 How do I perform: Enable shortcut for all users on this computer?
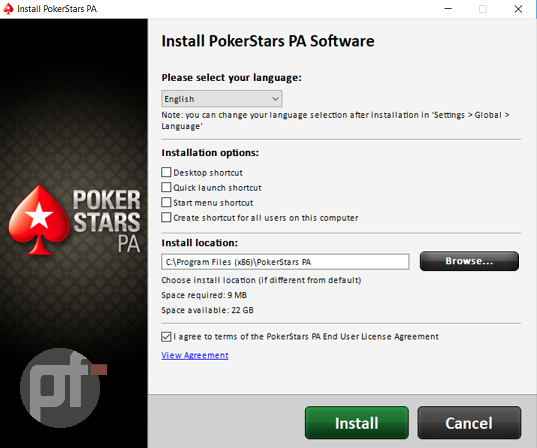[x=166, y=217]
